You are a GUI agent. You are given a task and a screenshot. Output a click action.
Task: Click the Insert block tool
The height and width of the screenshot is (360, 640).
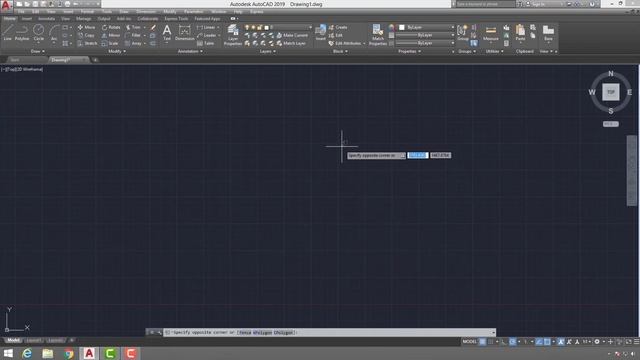320,32
